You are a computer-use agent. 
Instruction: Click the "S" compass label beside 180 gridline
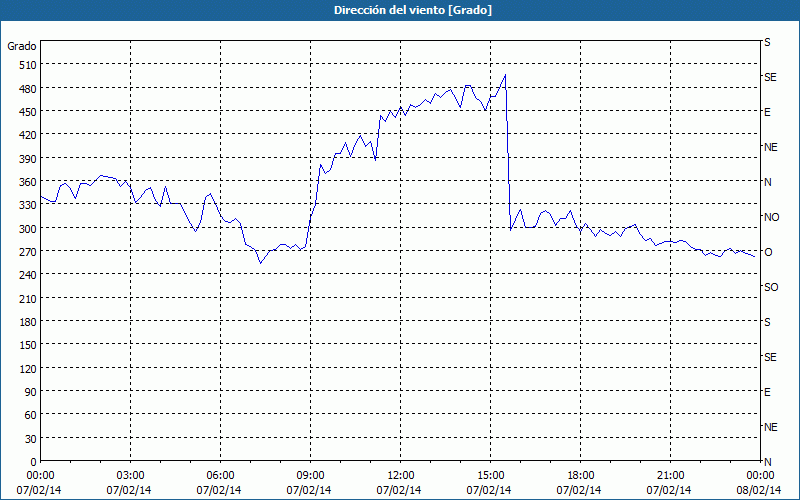pos(767,322)
